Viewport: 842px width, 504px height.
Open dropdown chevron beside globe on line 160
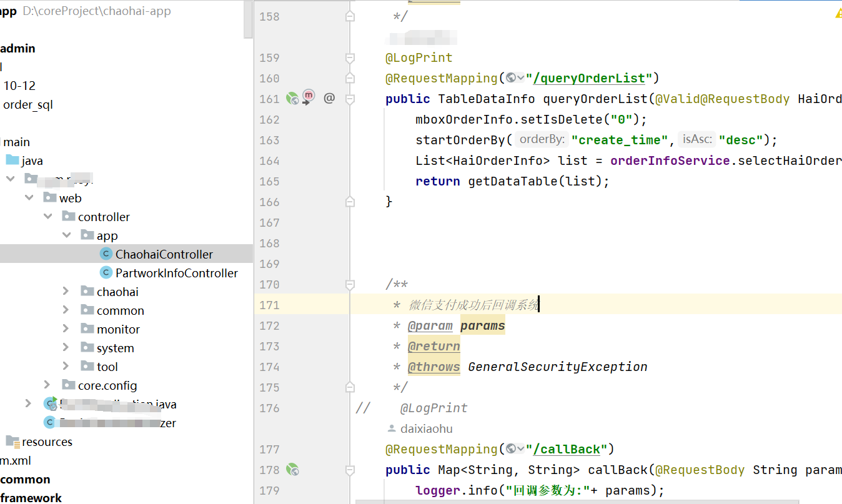coord(521,78)
